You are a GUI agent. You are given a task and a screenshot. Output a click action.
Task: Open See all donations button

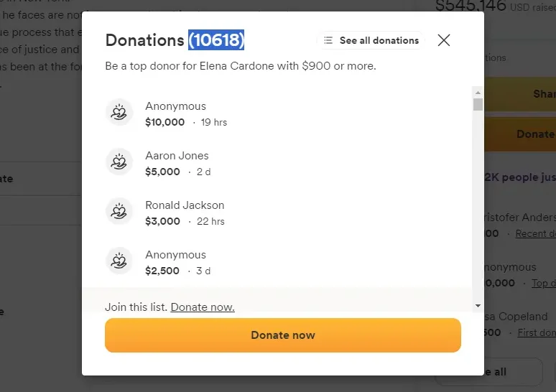(371, 40)
